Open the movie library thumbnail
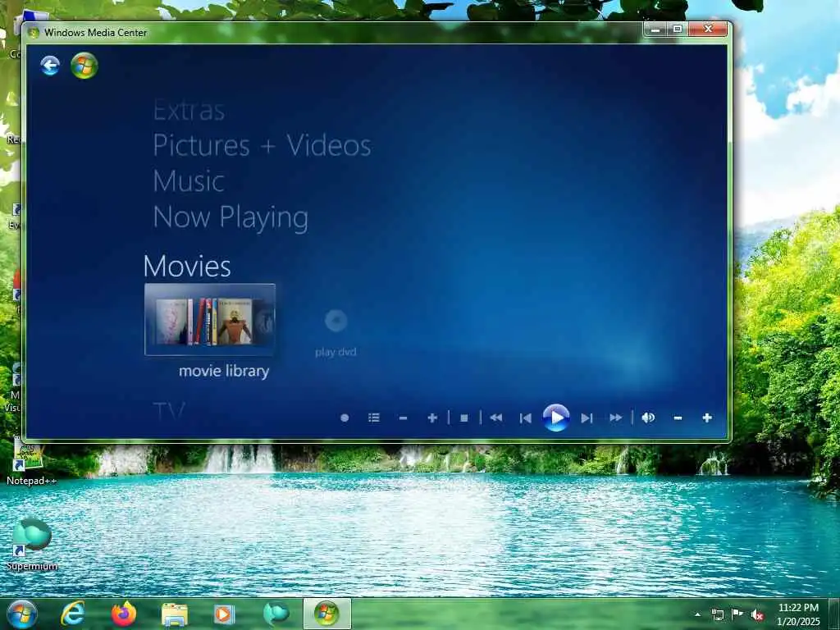The image size is (840, 630). point(210,320)
